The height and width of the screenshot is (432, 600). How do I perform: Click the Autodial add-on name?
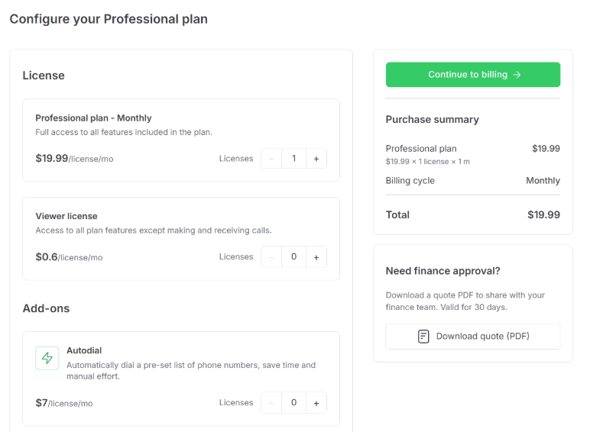tap(84, 351)
